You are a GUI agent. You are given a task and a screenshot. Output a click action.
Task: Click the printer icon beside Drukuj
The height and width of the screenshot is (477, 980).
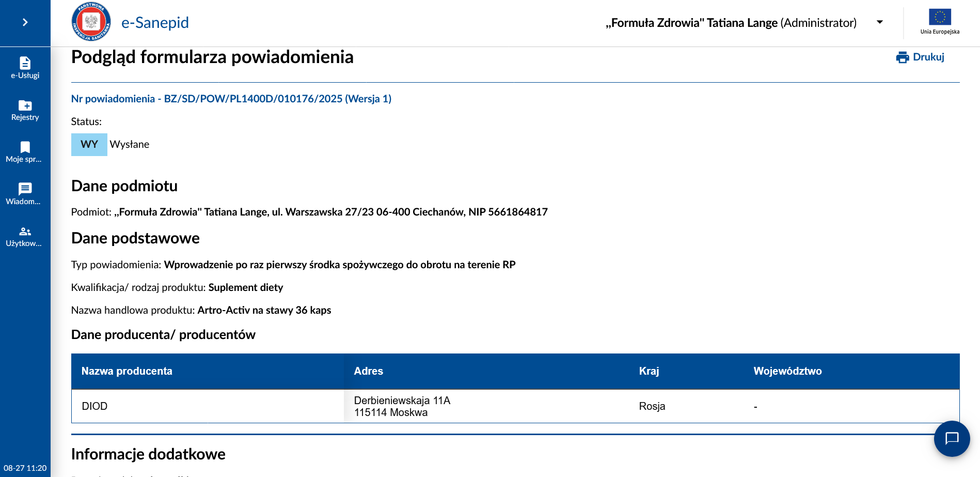(902, 57)
